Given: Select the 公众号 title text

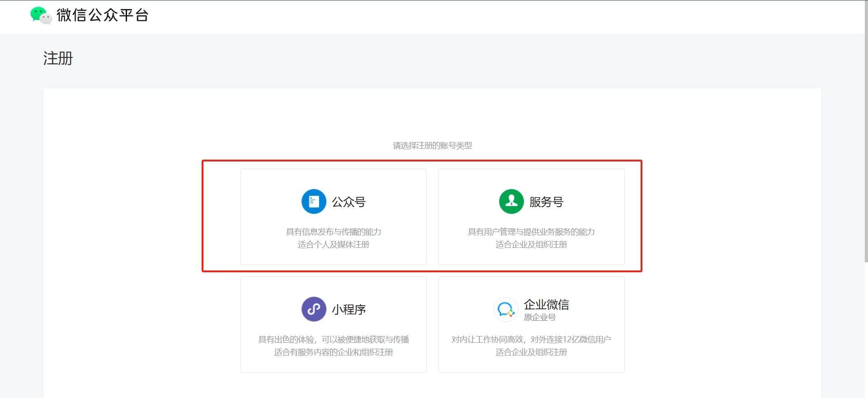Looking at the screenshot, I should tap(349, 202).
